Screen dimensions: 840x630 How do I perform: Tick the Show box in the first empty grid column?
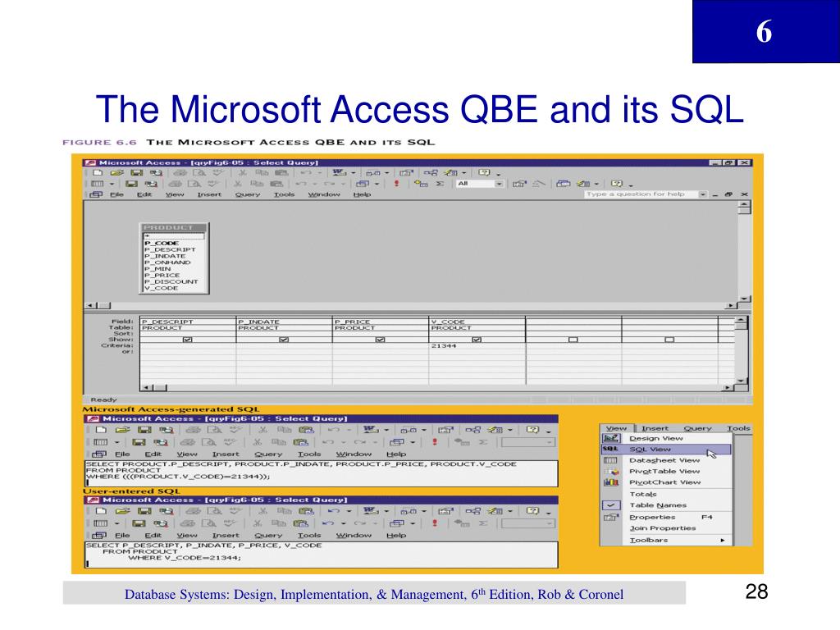pos(573,340)
